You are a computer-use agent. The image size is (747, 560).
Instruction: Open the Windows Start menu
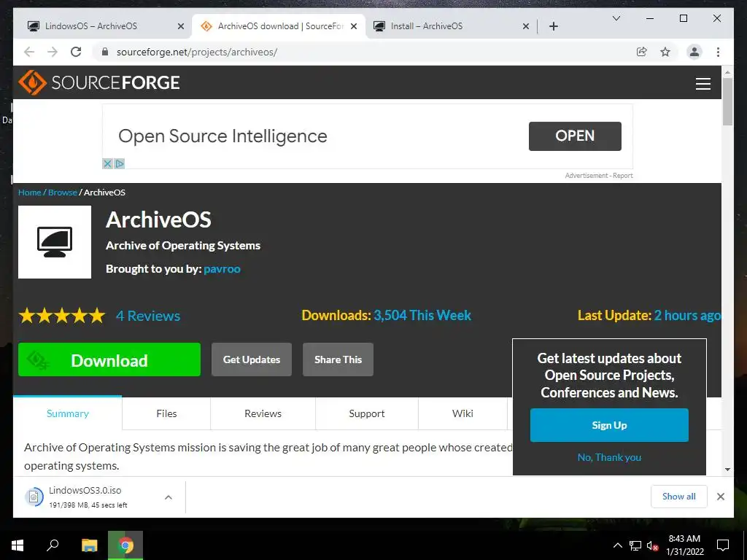point(18,545)
